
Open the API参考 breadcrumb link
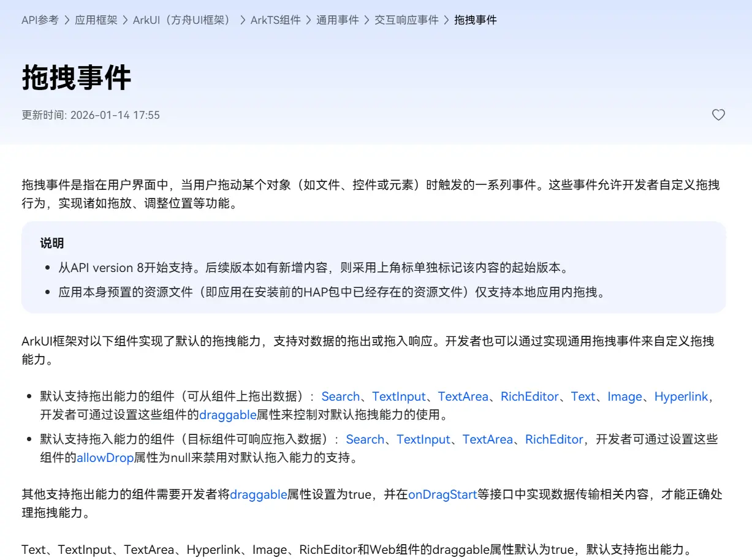click(40, 20)
